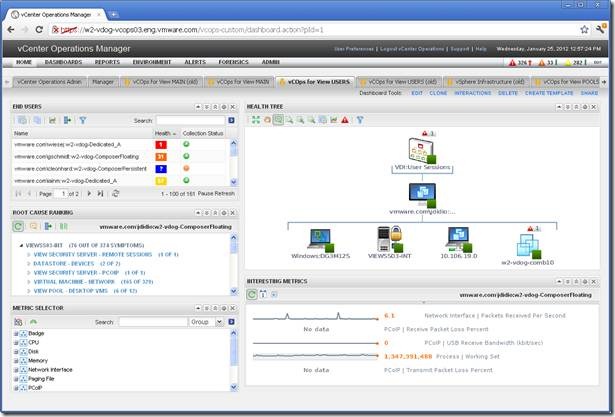Collapse the VIEWSS03-INT root cause tree node

(21, 246)
